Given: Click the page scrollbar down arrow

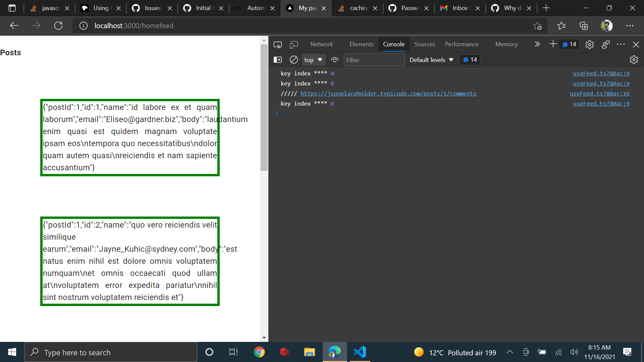Looking at the screenshot, I should click(x=264, y=338).
